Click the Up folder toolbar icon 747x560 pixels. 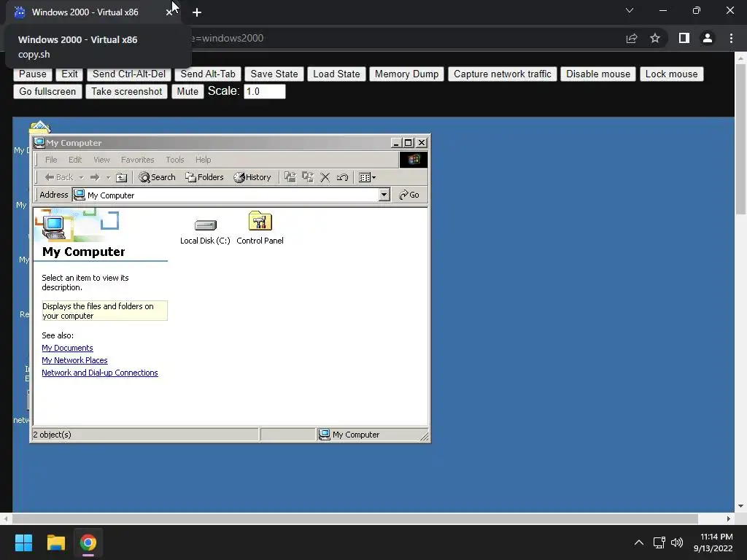pos(122,178)
